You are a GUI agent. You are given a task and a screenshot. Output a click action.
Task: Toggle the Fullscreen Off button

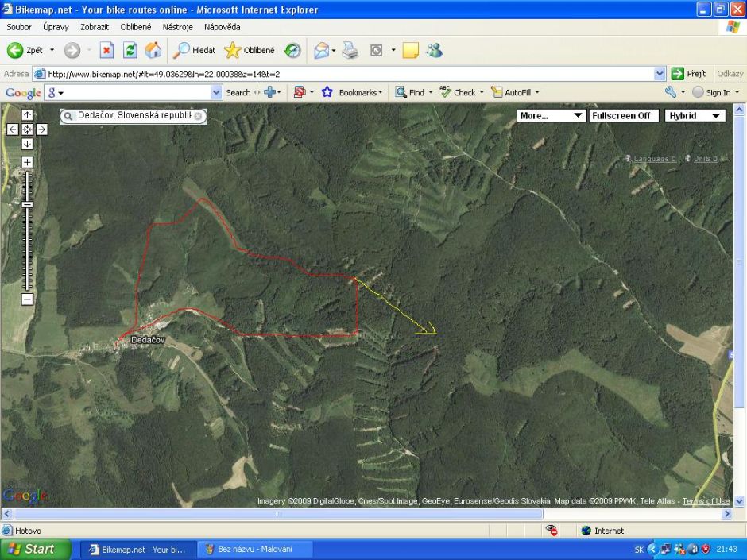click(x=624, y=115)
